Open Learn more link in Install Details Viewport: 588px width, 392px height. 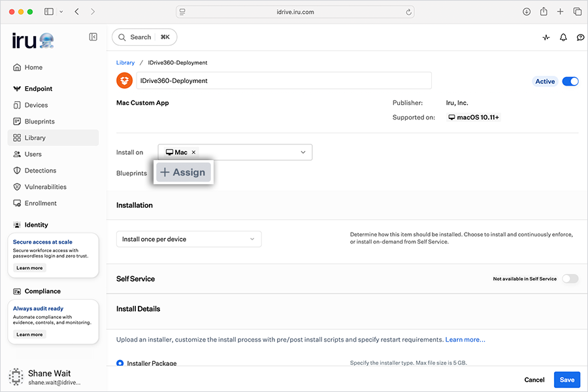(x=465, y=340)
